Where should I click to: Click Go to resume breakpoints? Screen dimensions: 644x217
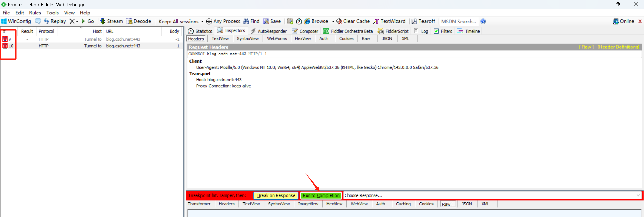[x=88, y=21]
